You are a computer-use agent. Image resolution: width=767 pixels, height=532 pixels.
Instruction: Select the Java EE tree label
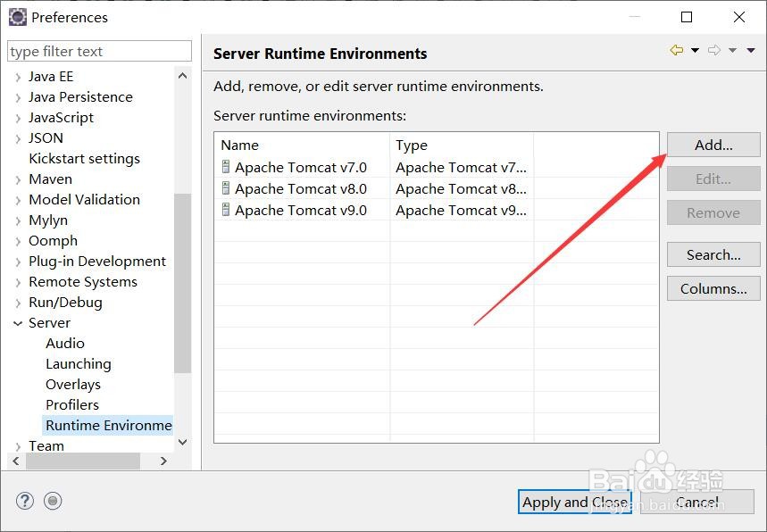tap(51, 77)
